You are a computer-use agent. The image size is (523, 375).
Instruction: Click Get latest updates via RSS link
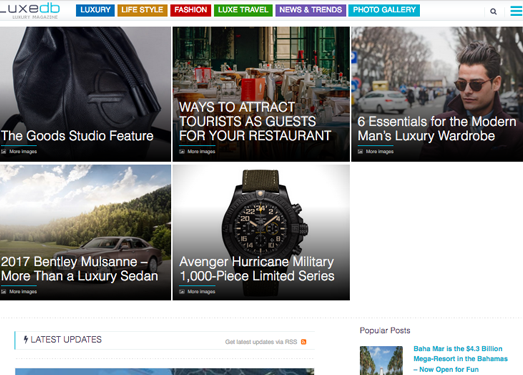[261, 342]
